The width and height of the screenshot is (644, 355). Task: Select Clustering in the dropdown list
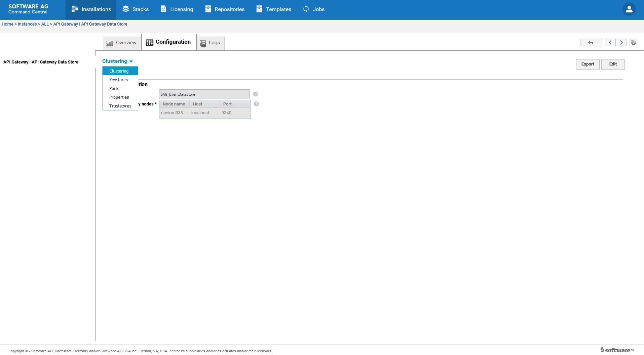120,71
